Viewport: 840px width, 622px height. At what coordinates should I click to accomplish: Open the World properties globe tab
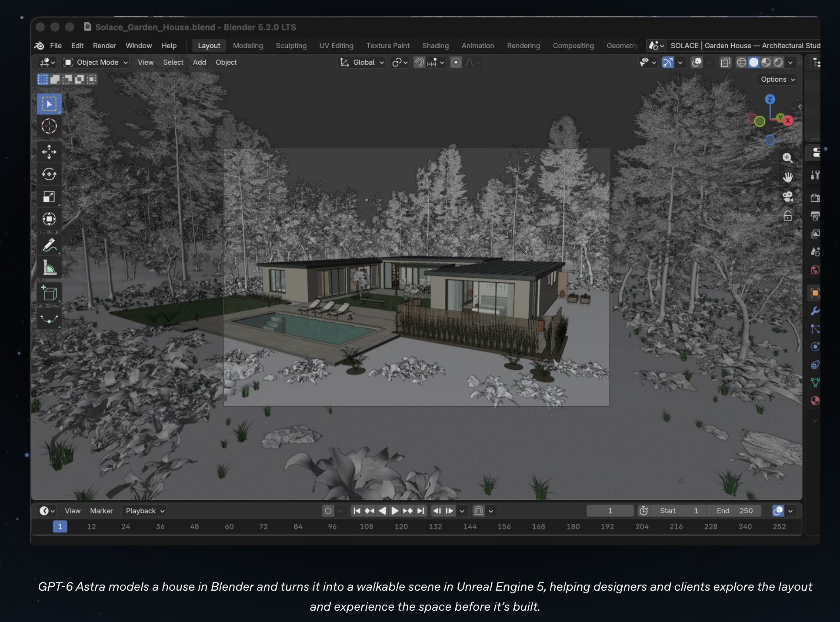(x=815, y=270)
